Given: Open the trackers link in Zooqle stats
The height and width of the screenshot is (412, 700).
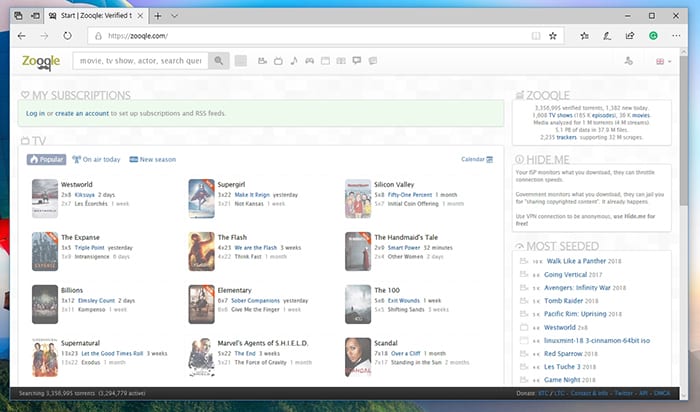Looking at the screenshot, I should [x=567, y=137].
